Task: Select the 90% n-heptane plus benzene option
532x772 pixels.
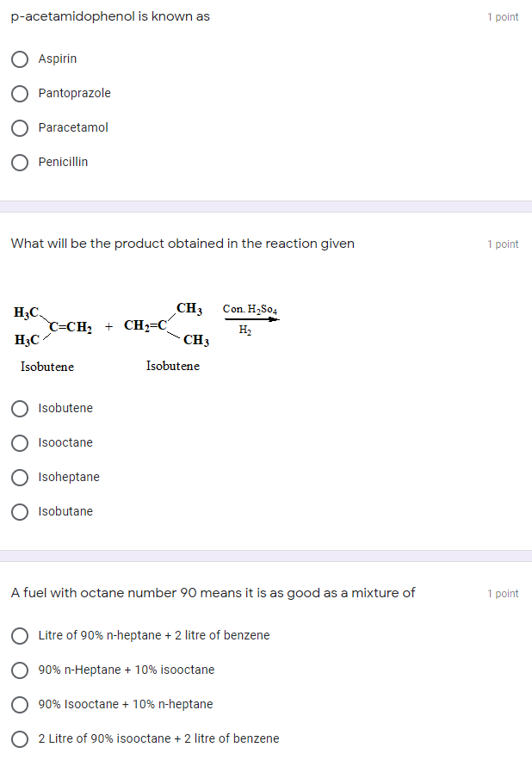Action: tap(20, 636)
